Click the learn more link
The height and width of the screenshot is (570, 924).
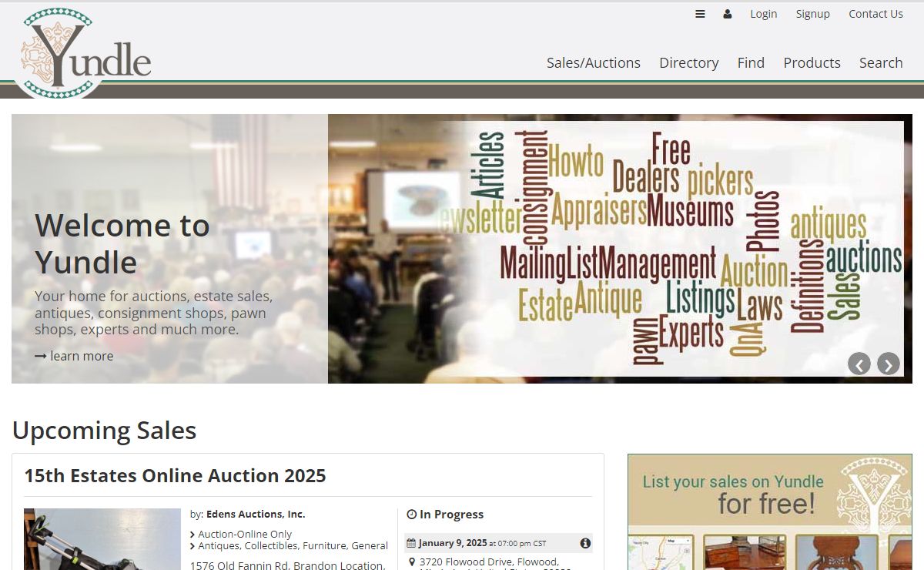[74, 356]
